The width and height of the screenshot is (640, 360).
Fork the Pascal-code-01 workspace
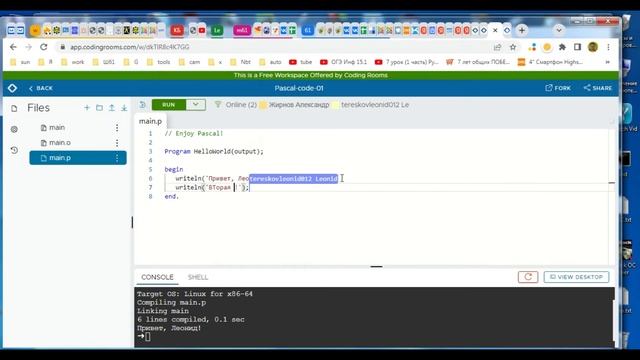point(558,88)
